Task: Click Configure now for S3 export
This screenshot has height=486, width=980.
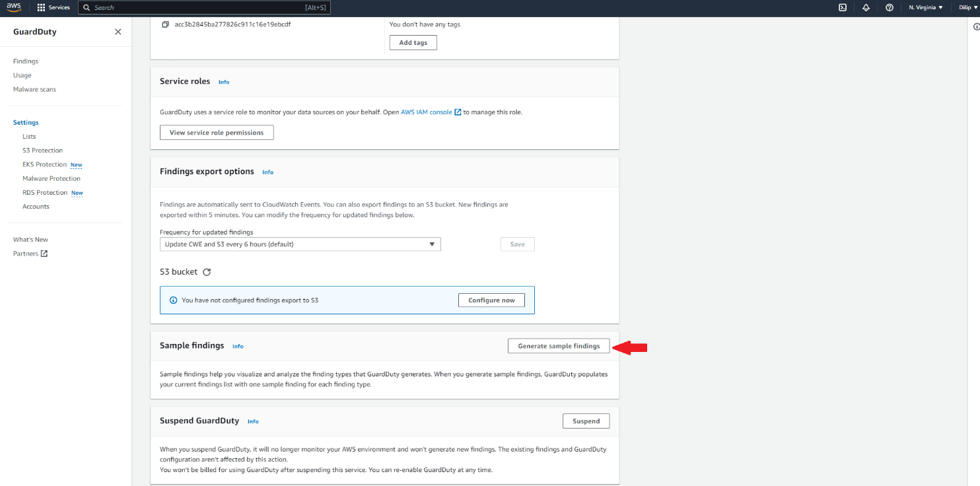Action: 491,300
